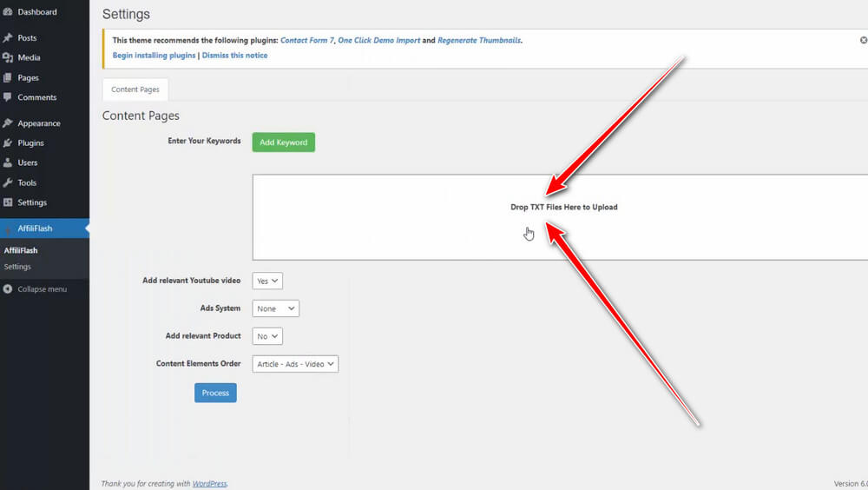This screenshot has width=868, height=490.
Task: Open the Contact Form 7 link
Action: [x=307, y=40]
